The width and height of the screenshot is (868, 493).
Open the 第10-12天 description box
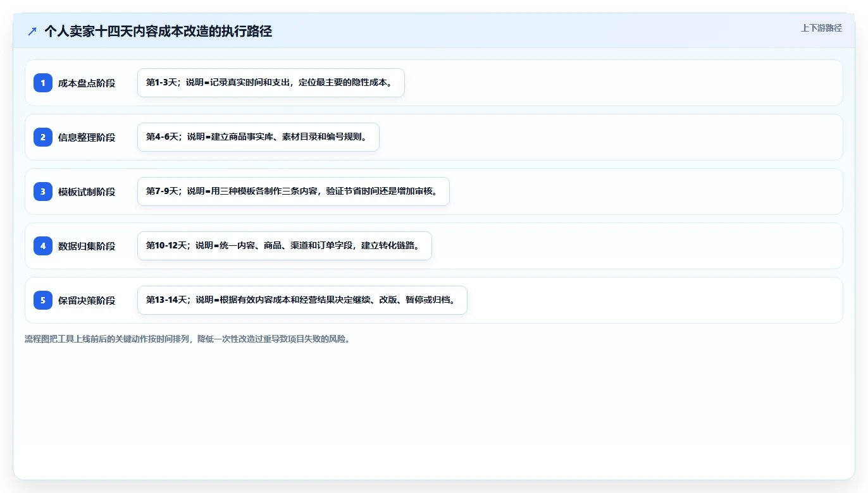pos(285,246)
